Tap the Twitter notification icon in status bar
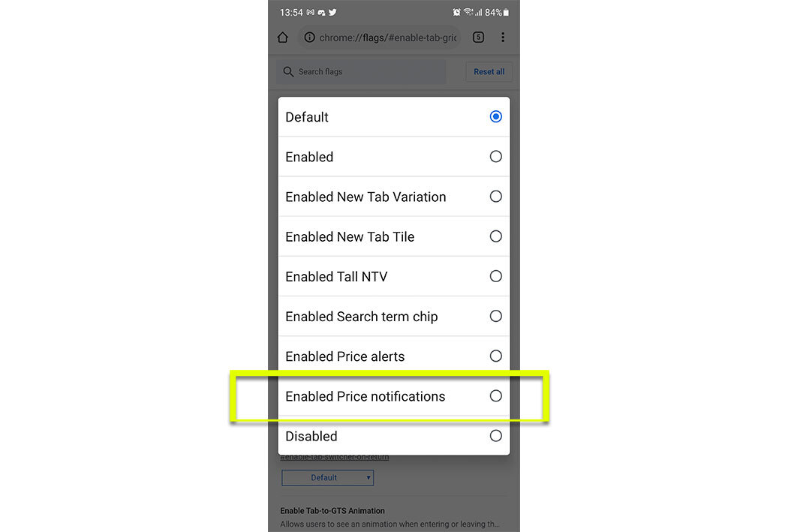788x532 pixels. (x=332, y=12)
